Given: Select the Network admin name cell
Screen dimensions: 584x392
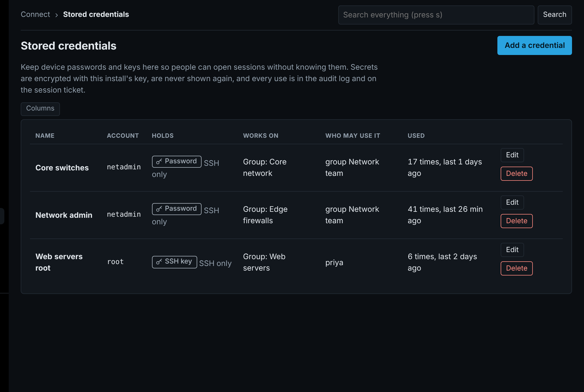Looking at the screenshot, I should 64,215.
